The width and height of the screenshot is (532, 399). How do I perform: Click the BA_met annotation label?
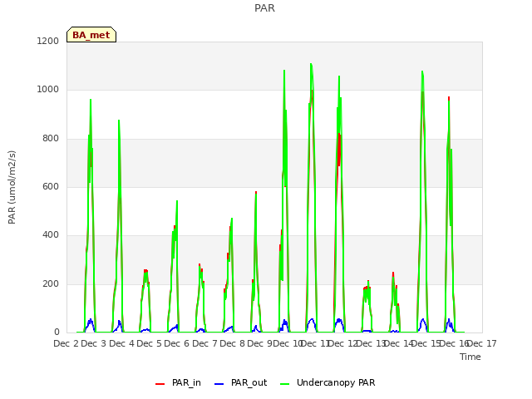91,35
